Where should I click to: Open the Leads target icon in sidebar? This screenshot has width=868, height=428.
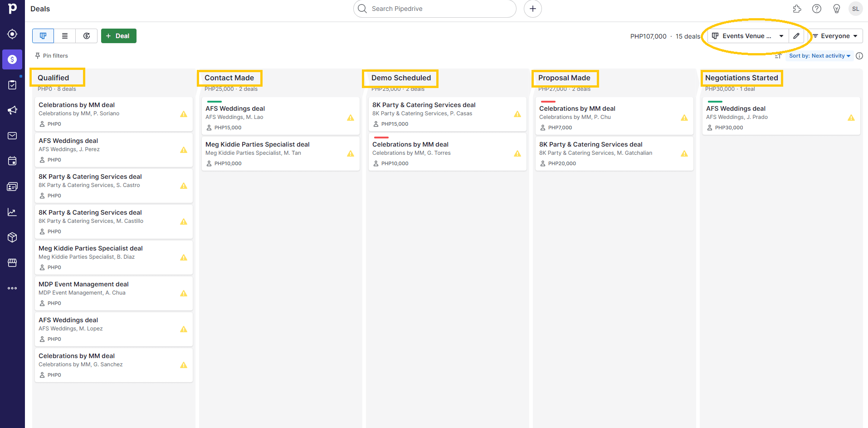tap(12, 34)
